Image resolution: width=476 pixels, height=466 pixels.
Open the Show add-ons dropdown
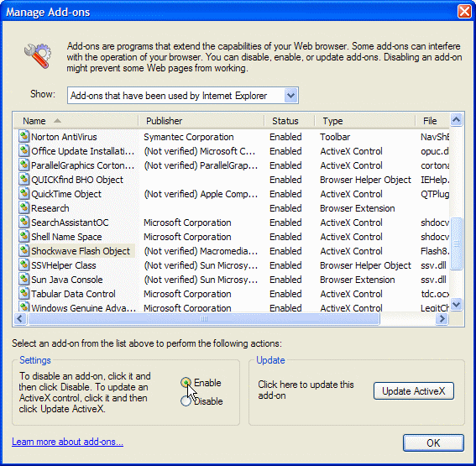coord(290,96)
